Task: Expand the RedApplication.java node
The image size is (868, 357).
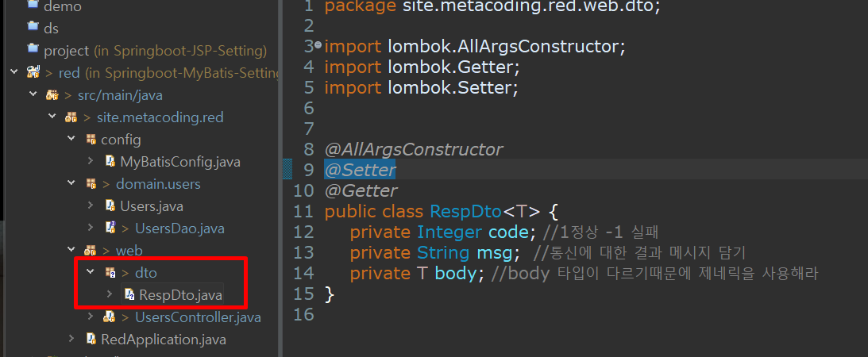Action: tap(71, 338)
